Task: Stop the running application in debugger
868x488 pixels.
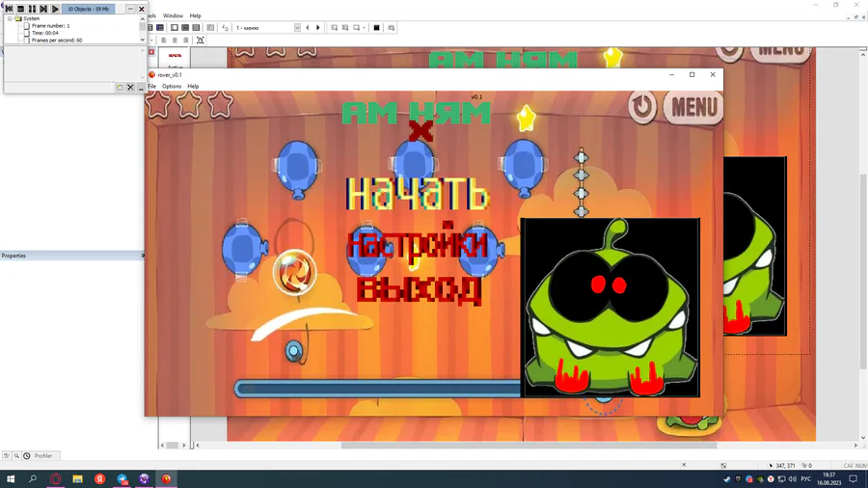Action: click(x=20, y=9)
